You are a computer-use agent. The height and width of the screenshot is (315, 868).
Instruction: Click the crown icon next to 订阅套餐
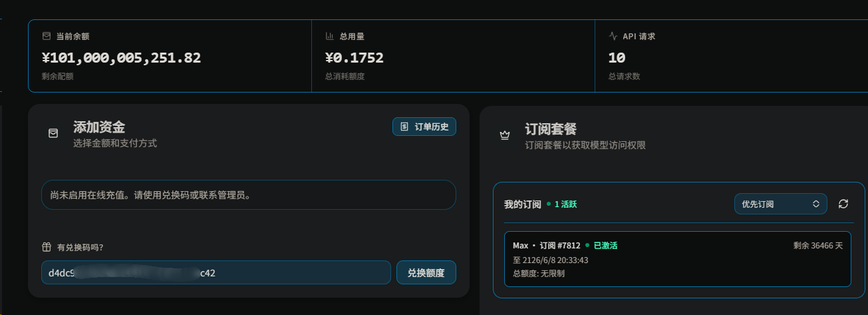[x=504, y=135]
